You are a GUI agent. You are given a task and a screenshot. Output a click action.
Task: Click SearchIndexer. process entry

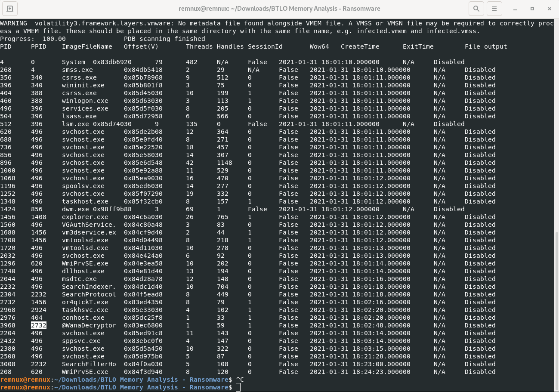point(89,287)
